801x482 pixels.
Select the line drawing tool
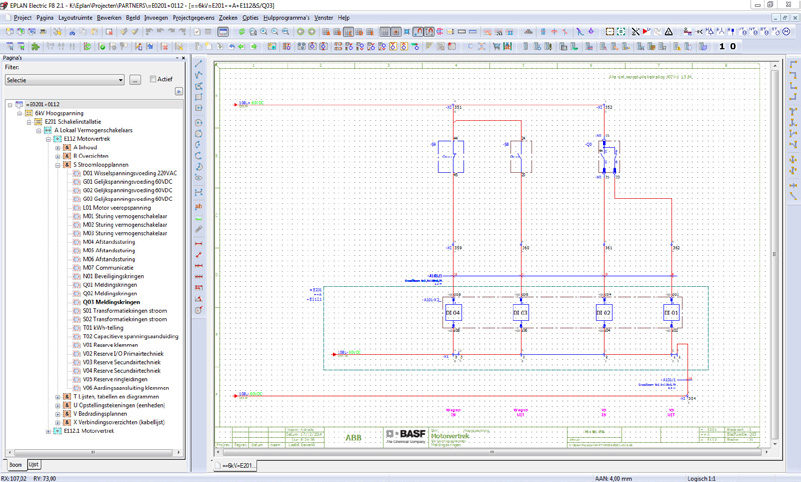coord(198,62)
